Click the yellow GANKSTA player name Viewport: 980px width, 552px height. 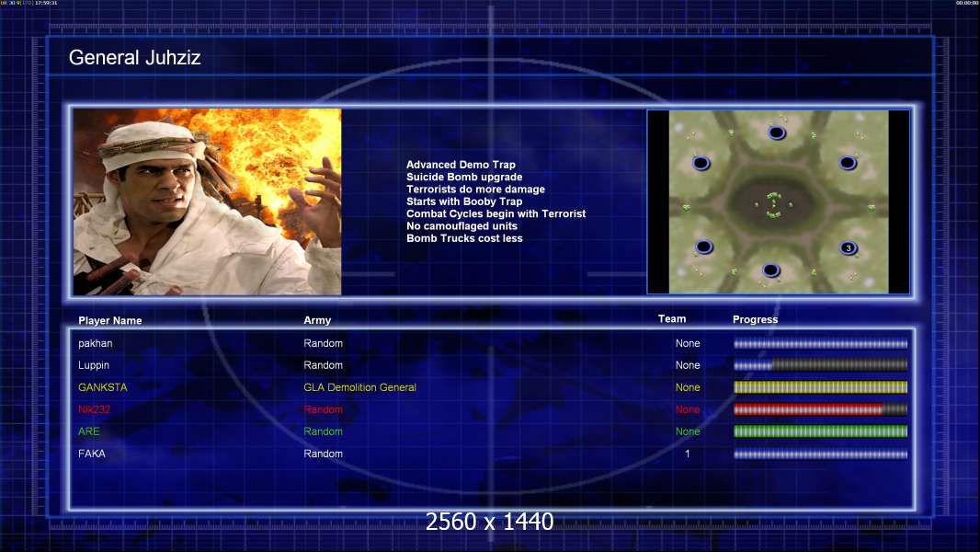[103, 387]
